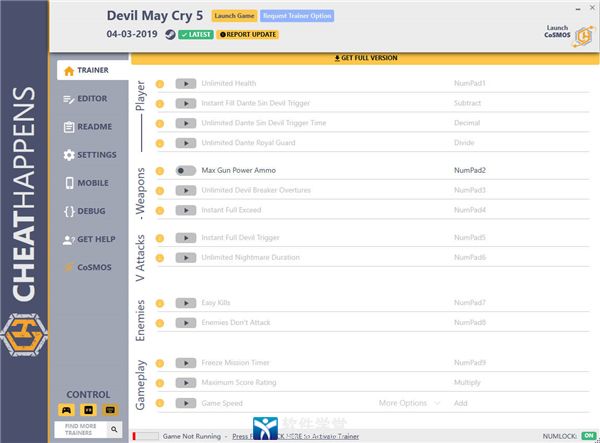Toggle Max Gun Power Ammo switch
The image size is (600, 443).
click(x=186, y=171)
